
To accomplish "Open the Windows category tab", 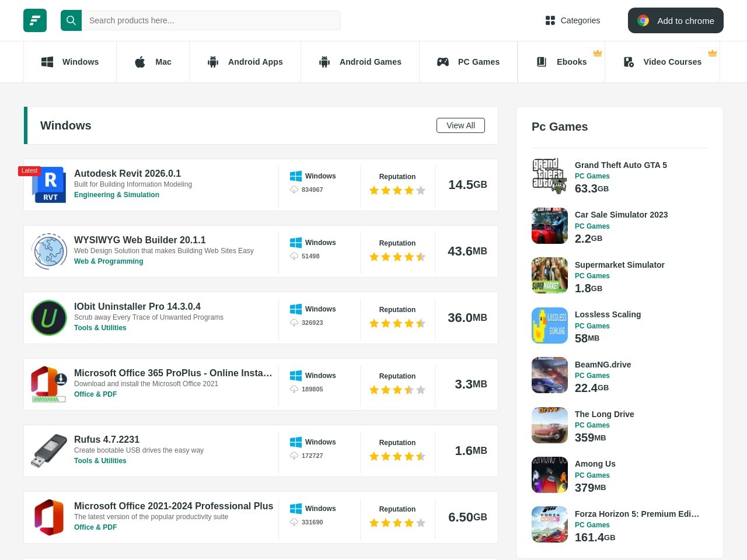I will click(70, 62).
